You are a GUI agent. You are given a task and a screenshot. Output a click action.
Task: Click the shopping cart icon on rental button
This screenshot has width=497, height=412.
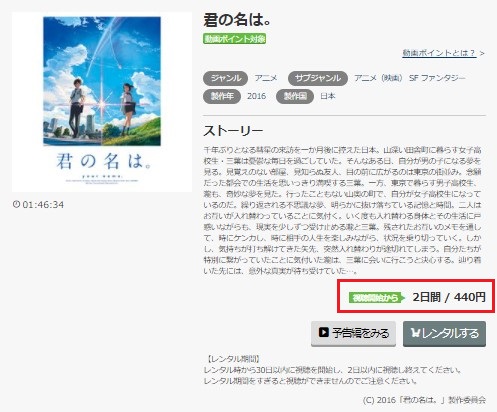pyautogui.click(x=416, y=333)
